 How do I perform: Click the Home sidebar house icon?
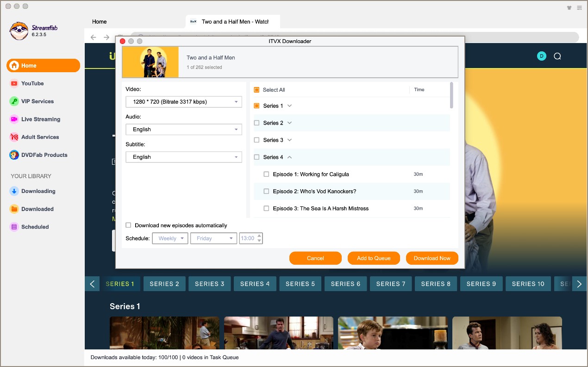14,66
